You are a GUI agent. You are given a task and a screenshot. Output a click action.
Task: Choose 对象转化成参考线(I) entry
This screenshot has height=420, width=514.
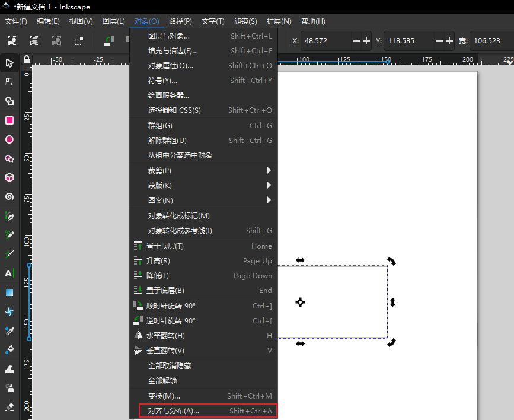[203, 230]
